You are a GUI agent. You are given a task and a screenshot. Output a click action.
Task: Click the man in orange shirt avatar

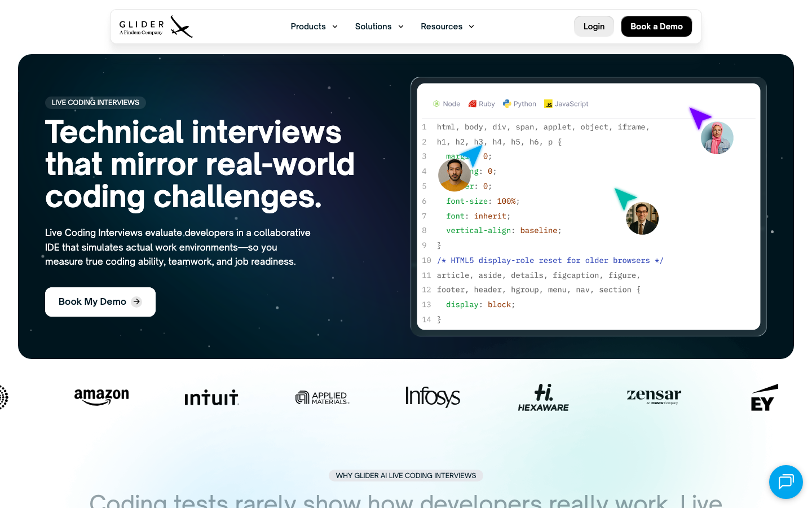pyautogui.click(x=454, y=175)
